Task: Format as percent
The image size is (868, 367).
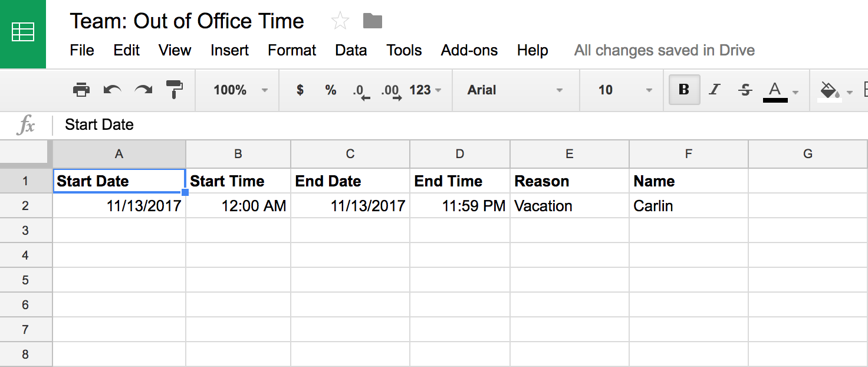Action: 331,90
